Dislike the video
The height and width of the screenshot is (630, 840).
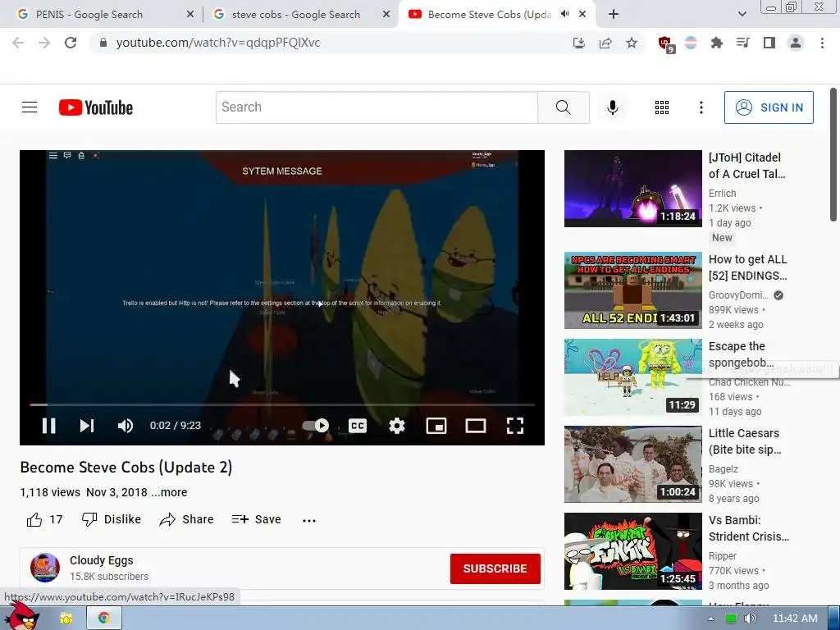click(x=111, y=519)
